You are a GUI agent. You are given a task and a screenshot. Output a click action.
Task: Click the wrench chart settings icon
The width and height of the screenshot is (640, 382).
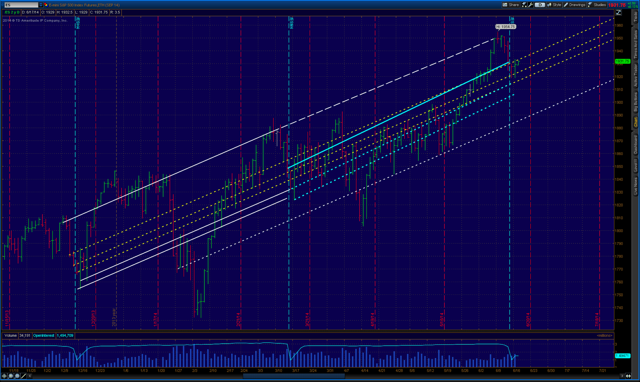point(530,5)
